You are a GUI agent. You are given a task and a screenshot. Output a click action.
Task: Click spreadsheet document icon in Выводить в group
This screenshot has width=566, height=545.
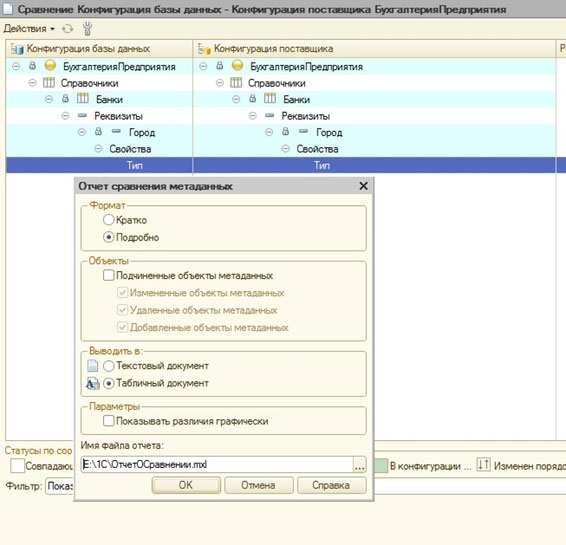tap(92, 383)
